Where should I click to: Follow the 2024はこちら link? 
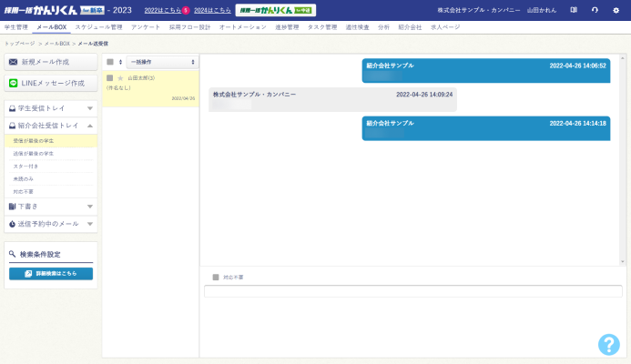point(211,10)
